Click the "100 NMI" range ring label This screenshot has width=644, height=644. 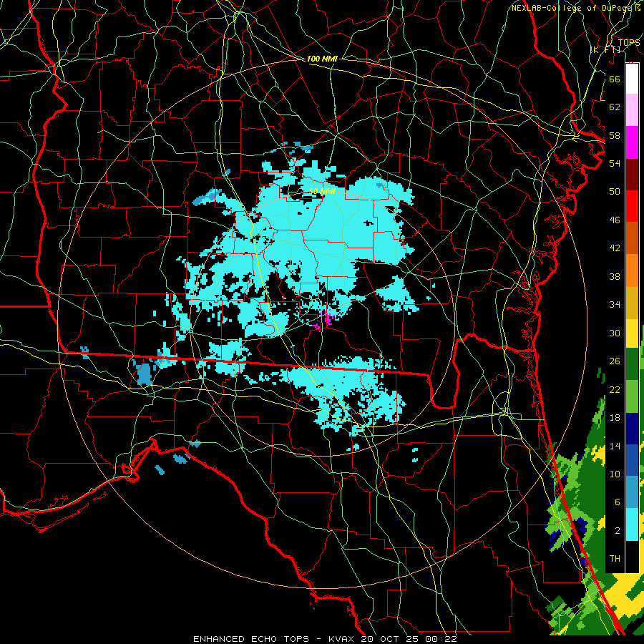(x=322, y=59)
